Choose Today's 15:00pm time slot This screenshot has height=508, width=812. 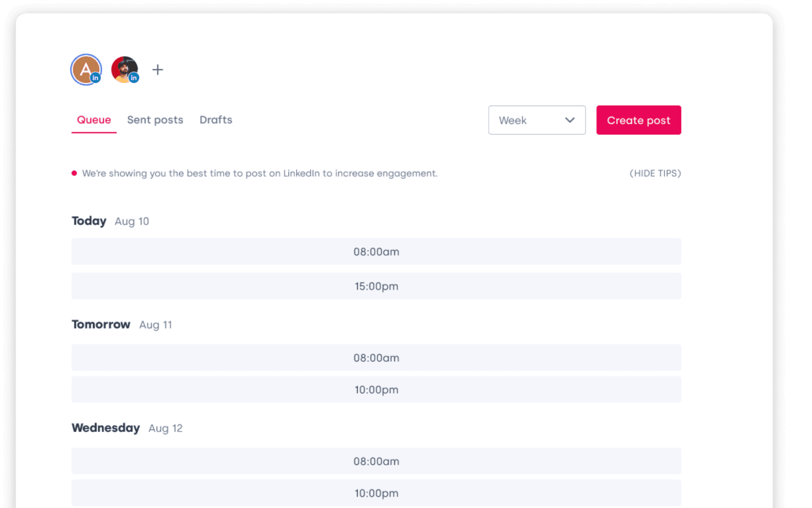[376, 286]
